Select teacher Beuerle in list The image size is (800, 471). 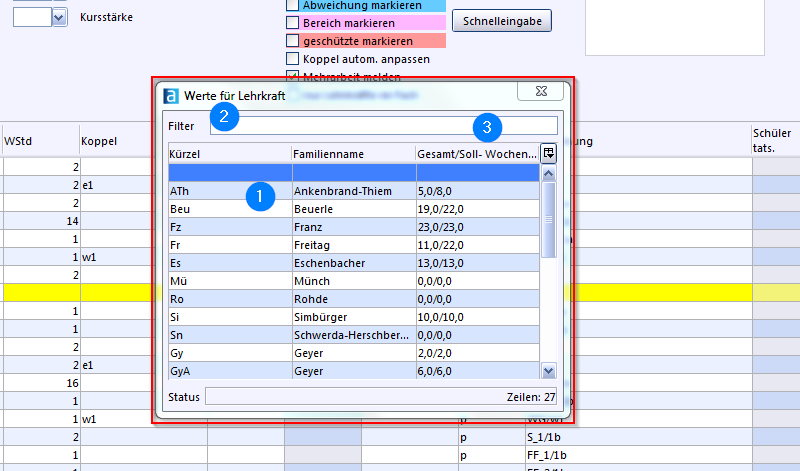click(354, 209)
